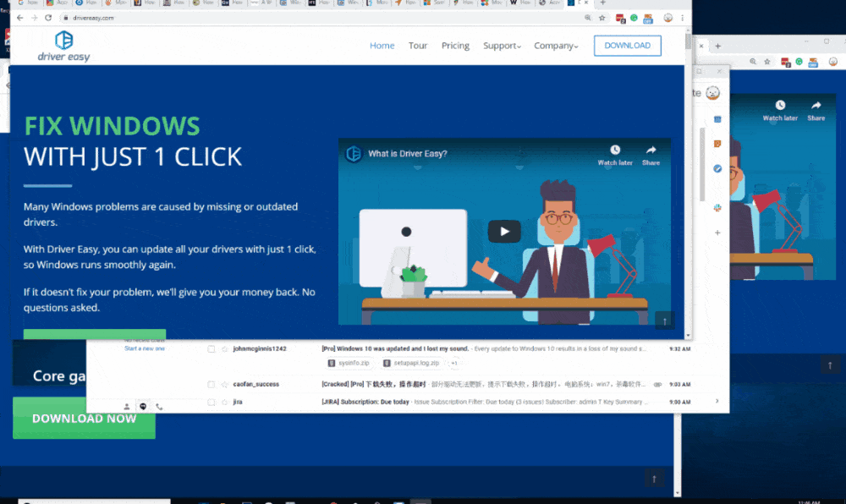Click Share in the back window video
The image size is (846, 504).
pyautogui.click(x=816, y=111)
